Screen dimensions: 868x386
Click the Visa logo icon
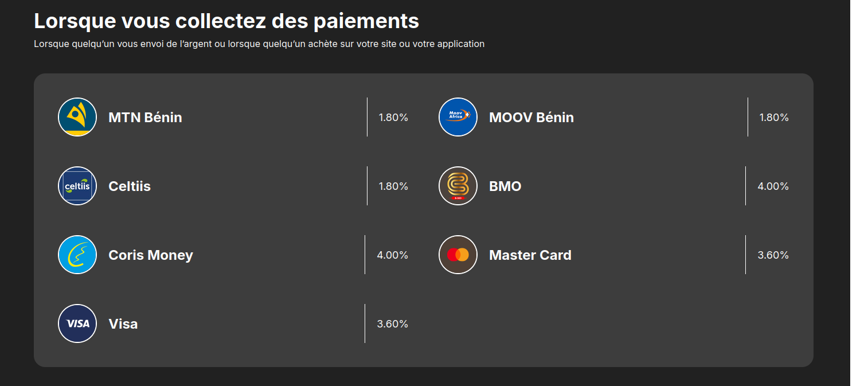pyautogui.click(x=77, y=323)
